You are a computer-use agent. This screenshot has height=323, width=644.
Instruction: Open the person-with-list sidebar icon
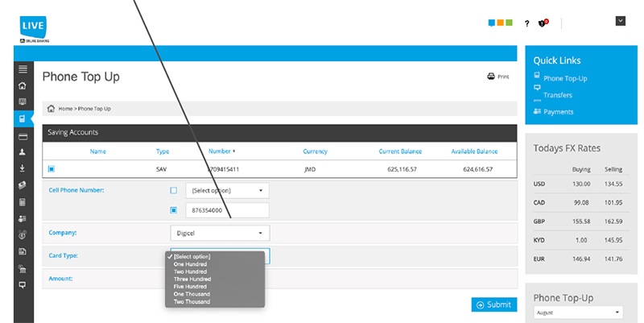pos(23,218)
